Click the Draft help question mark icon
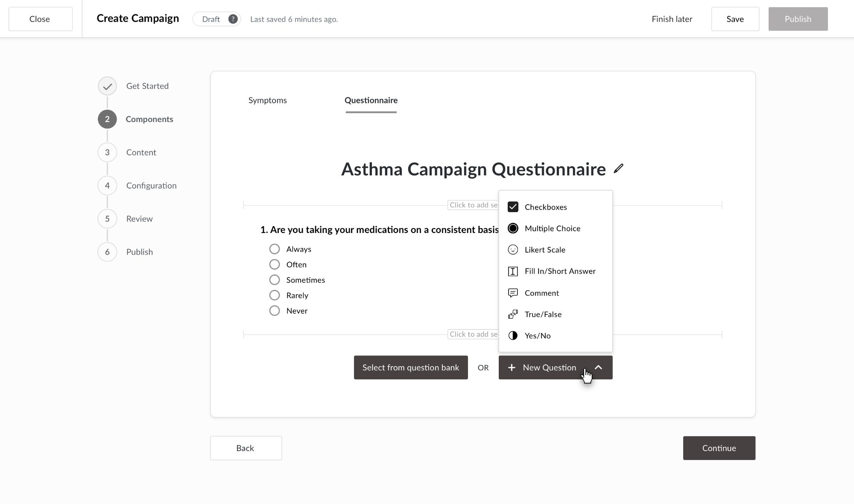Viewport: 854px width, 504px height. (233, 19)
